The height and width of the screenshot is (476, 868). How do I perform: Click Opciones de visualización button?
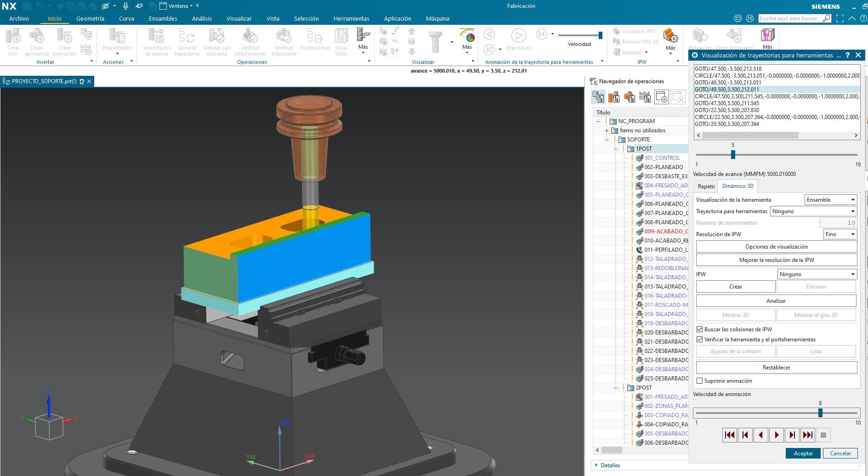tap(776, 247)
